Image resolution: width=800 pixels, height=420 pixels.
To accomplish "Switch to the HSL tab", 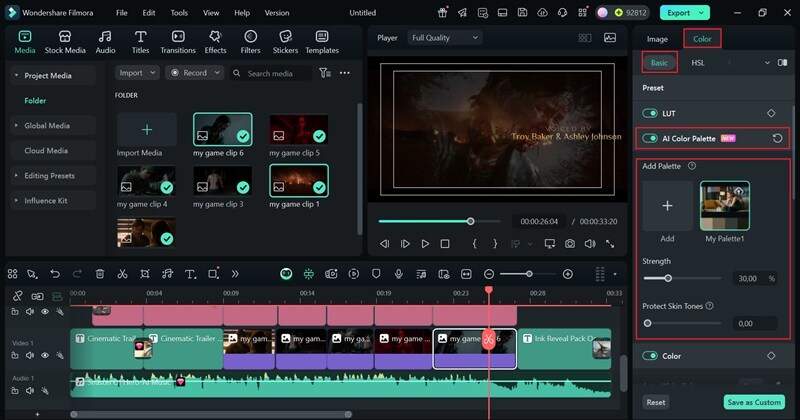I will click(x=698, y=63).
